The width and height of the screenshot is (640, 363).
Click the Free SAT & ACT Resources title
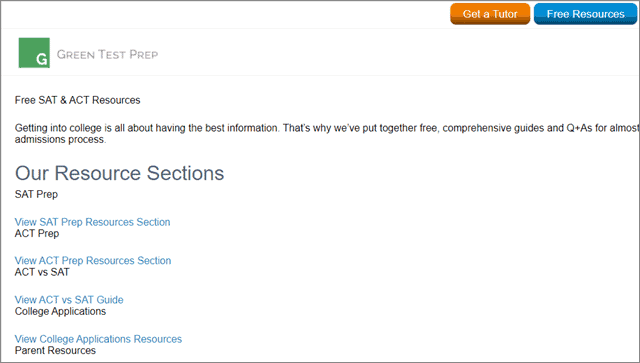[x=78, y=100]
